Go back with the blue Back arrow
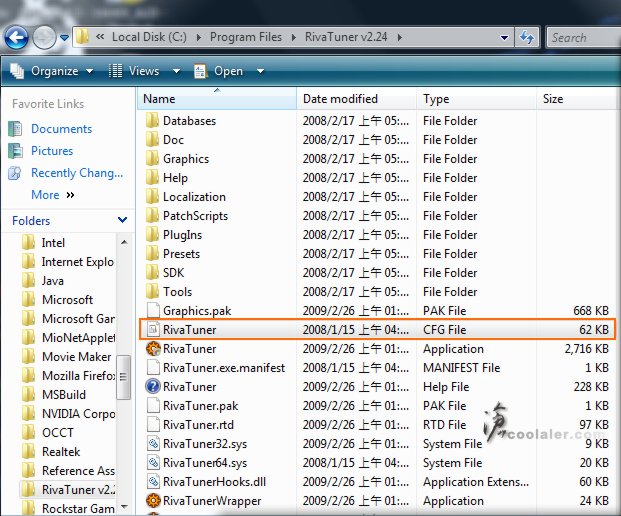 (x=16, y=38)
